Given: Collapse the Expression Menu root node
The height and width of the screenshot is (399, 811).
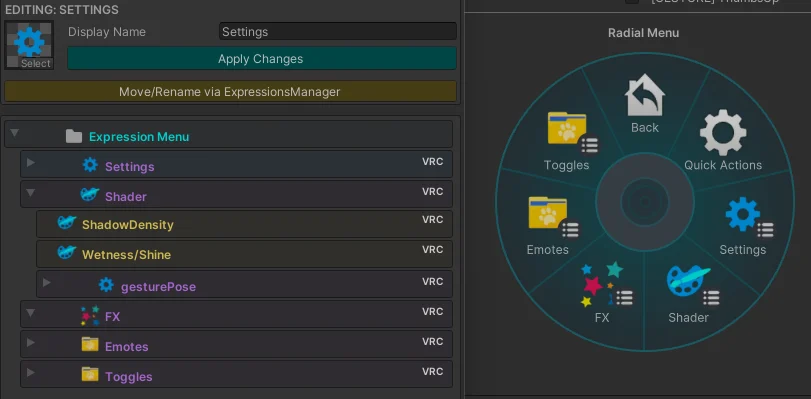Looking at the screenshot, I should point(14,133).
